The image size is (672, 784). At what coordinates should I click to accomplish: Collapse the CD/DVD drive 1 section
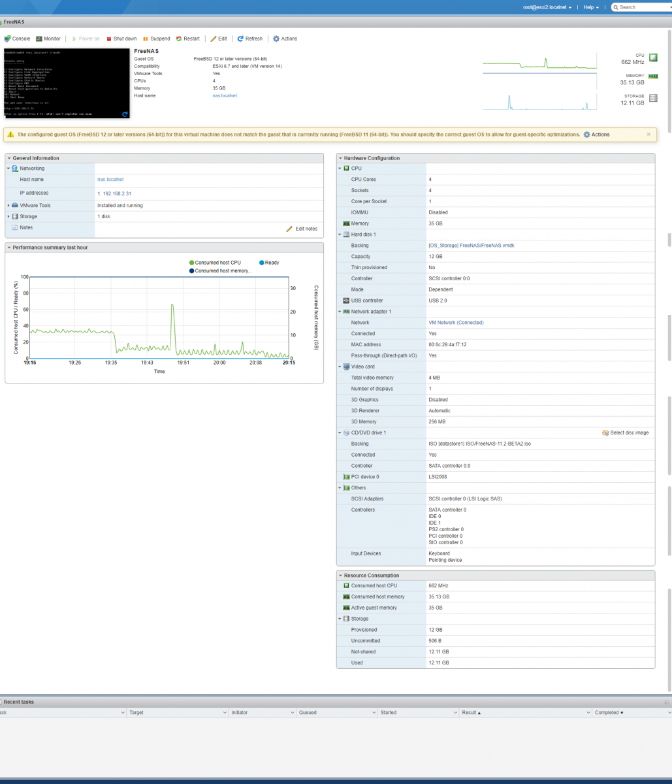click(x=340, y=433)
